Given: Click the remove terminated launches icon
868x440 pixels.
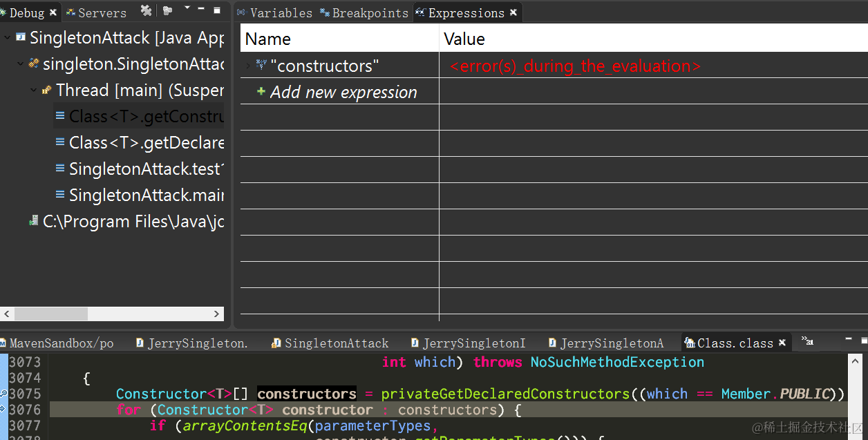Looking at the screenshot, I should pyautogui.click(x=146, y=10).
